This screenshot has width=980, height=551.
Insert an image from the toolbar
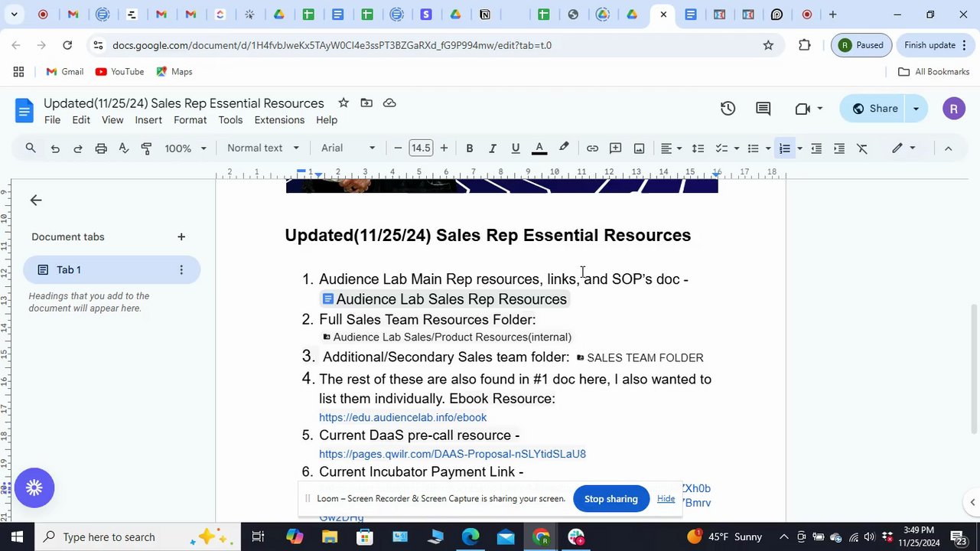pyautogui.click(x=639, y=148)
